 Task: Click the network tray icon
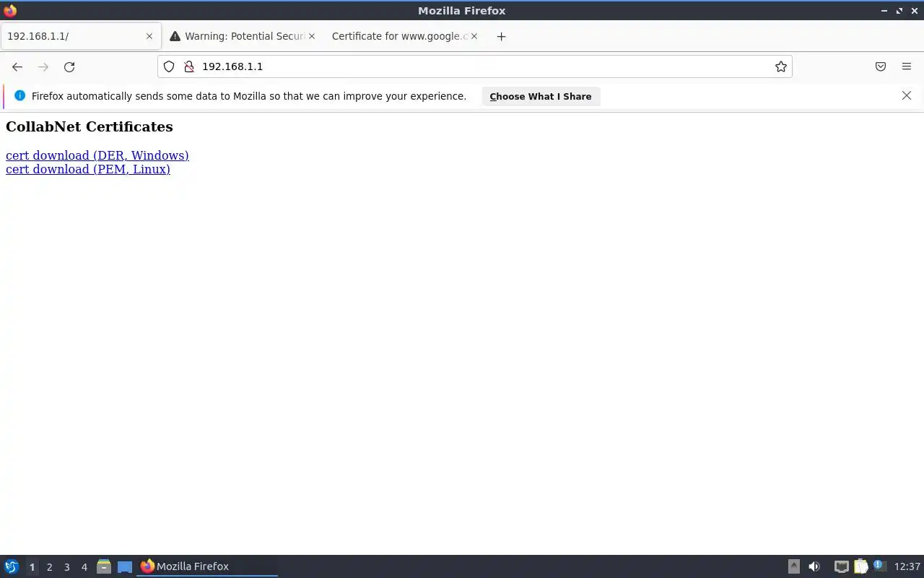click(841, 566)
